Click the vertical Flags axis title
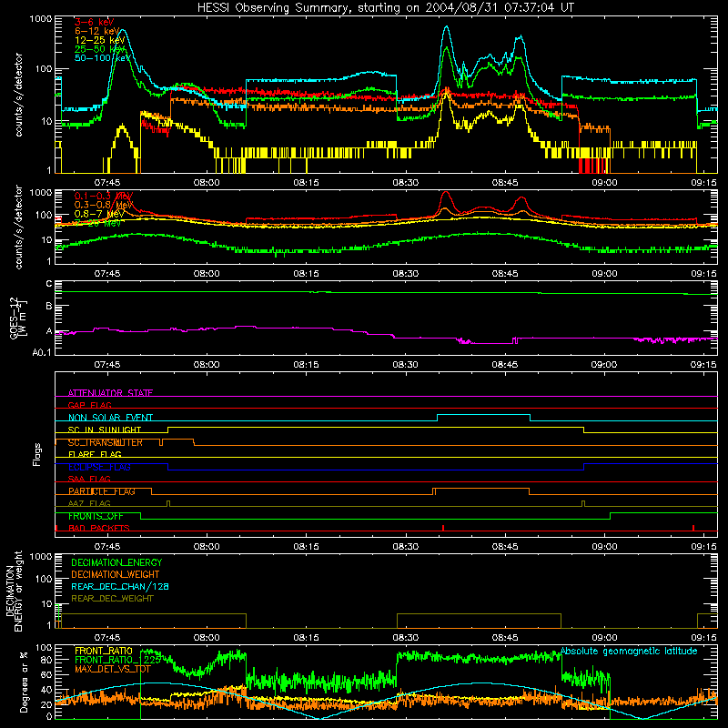The width and height of the screenshot is (728, 728). [37, 454]
